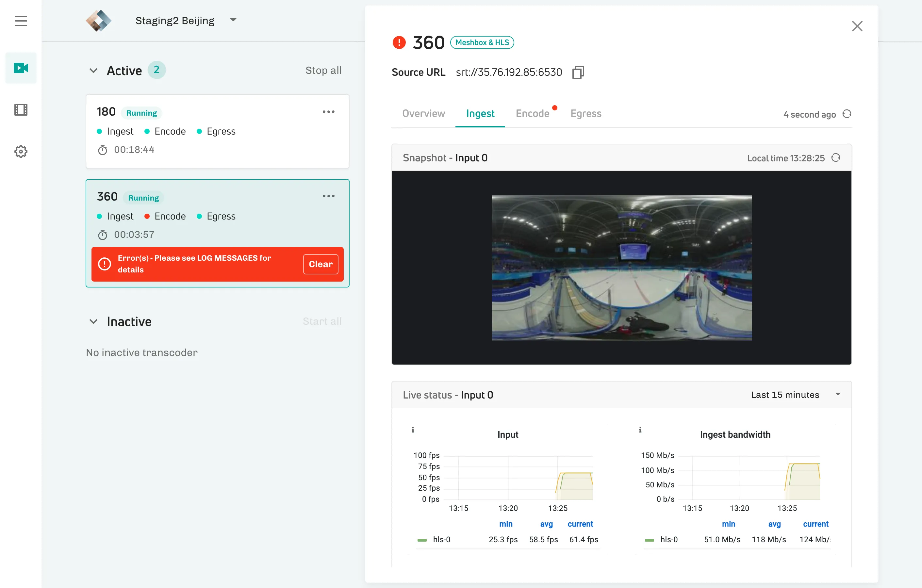
Task: Click the error alert icon in red banner
Action: click(105, 264)
